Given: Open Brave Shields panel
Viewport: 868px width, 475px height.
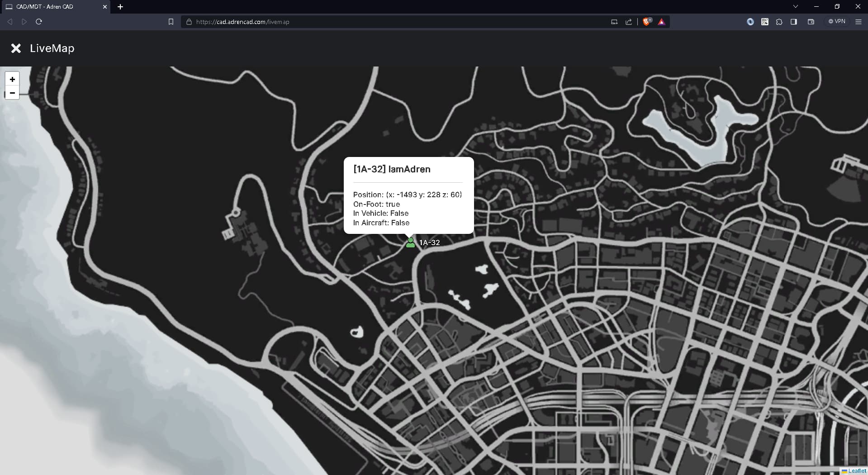Looking at the screenshot, I should click(x=647, y=22).
